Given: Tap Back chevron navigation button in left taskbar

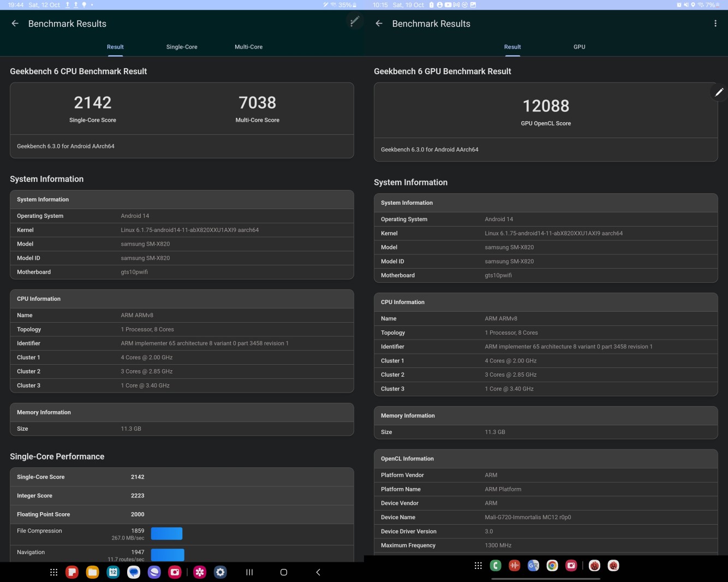Looking at the screenshot, I should [x=318, y=572].
